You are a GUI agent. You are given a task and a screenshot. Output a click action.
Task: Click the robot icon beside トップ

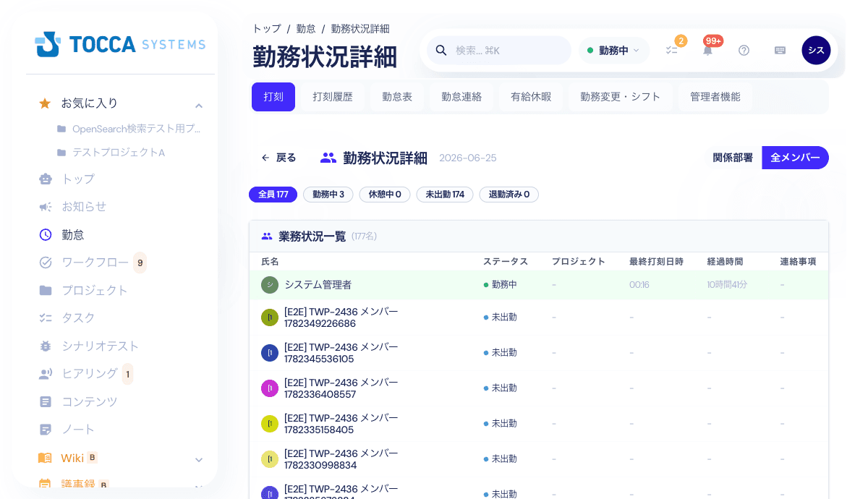pos(46,179)
